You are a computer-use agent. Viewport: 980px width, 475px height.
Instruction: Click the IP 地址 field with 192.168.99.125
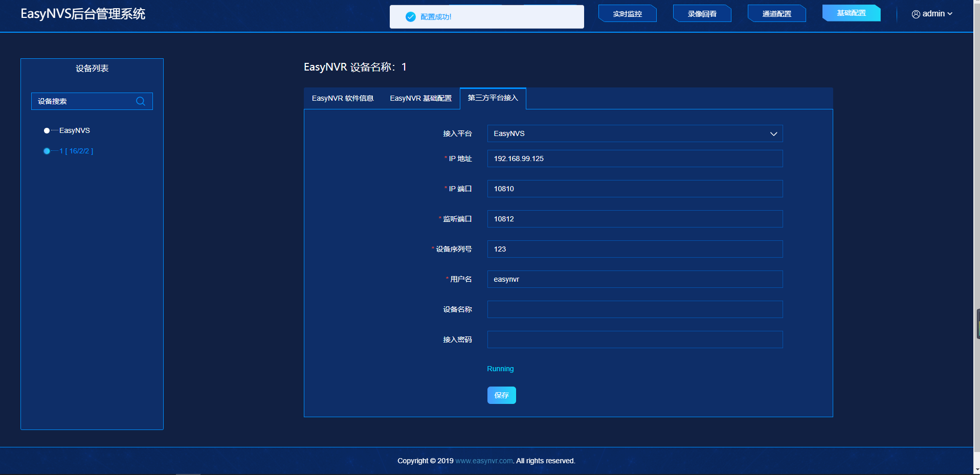coord(635,159)
